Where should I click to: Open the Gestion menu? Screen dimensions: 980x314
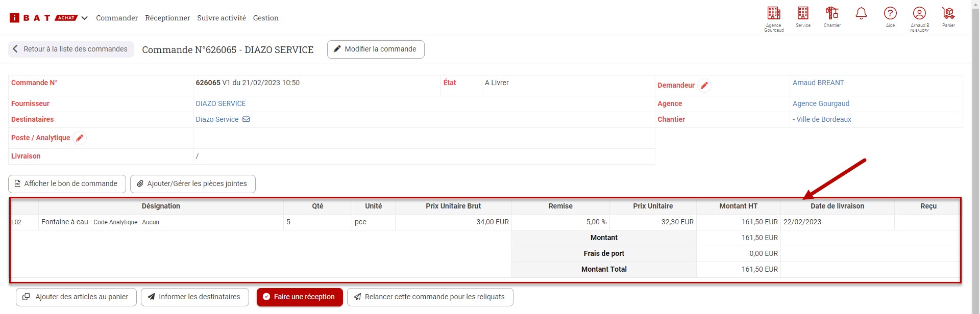point(266,18)
